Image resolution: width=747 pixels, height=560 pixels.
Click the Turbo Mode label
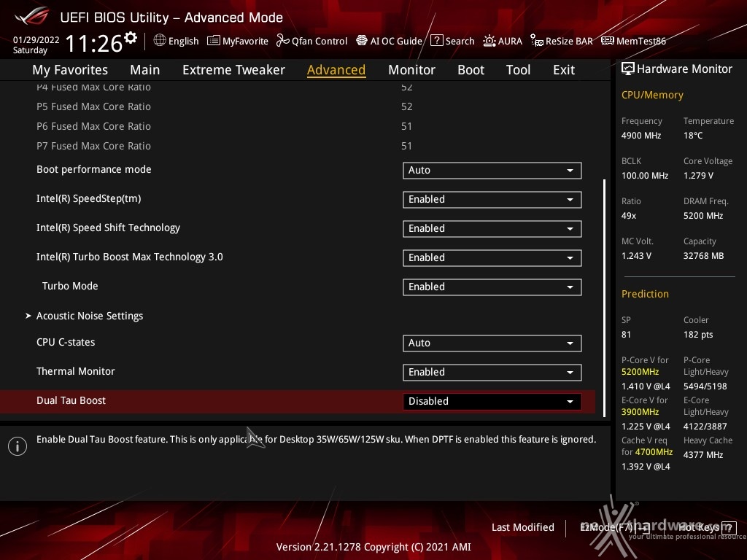coord(70,286)
